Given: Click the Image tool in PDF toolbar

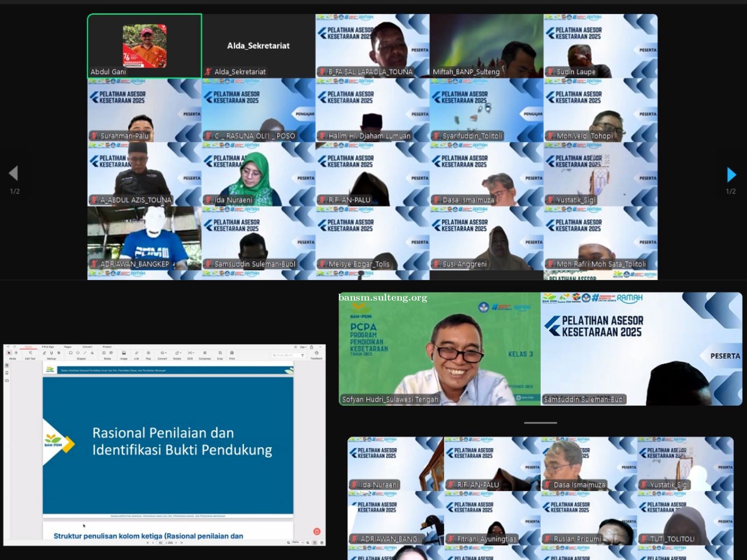Looking at the screenshot, I should [x=124, y=354].
